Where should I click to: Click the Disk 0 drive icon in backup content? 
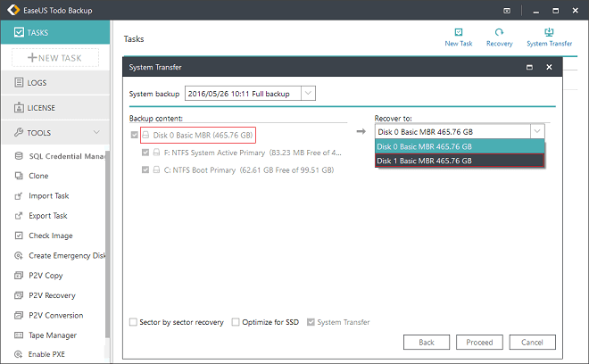145,135
